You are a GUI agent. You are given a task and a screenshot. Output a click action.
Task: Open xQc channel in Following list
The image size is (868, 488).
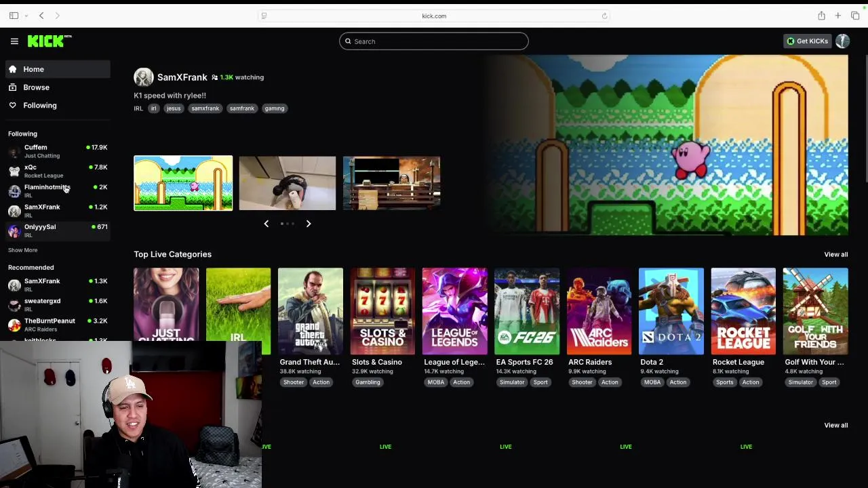click(x=58, y=171)
